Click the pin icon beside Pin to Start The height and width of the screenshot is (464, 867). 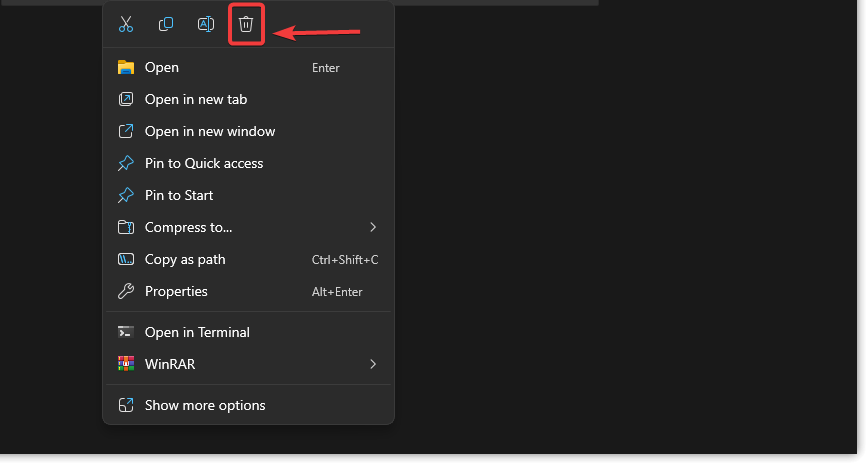[126, 195]
